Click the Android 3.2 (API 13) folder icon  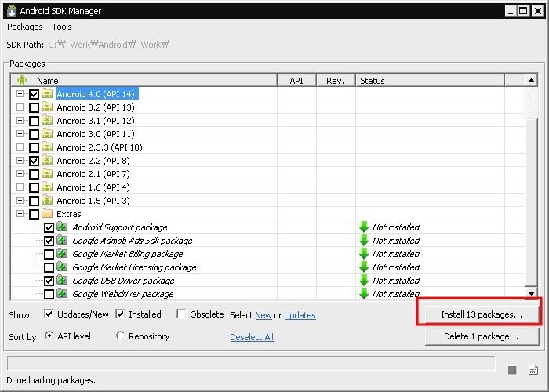[47, 107]
